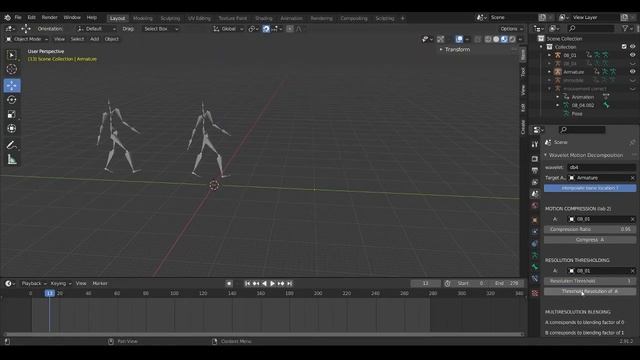Activate the Scale tool
The height and width of the screenshot is (360, 640).
coord(12,114)
